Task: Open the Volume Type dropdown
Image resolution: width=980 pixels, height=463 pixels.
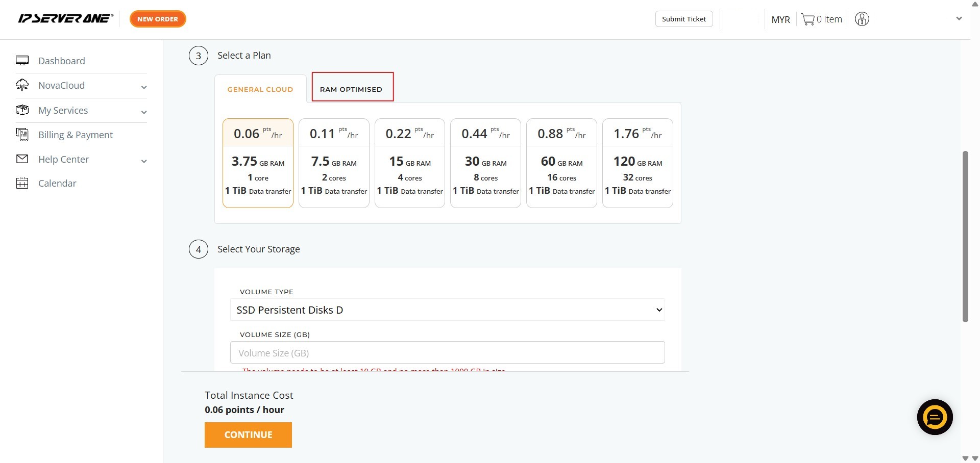Action: (x=447, y=310)
